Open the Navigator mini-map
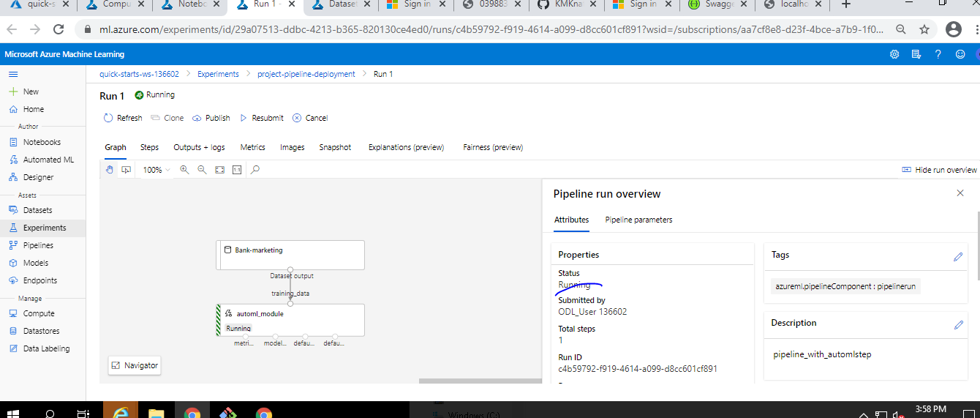Screen dimensions: 980x418 click(134, 365)
